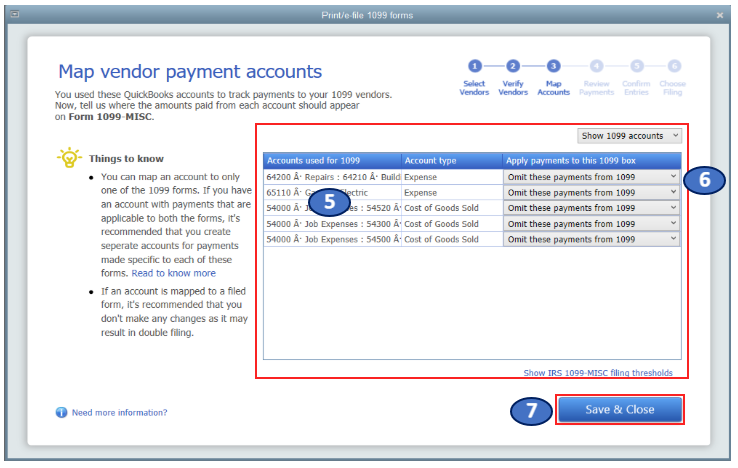Select the Expense type cell for 65110 row
Screen dimensions: 738x468
(452, 193)
